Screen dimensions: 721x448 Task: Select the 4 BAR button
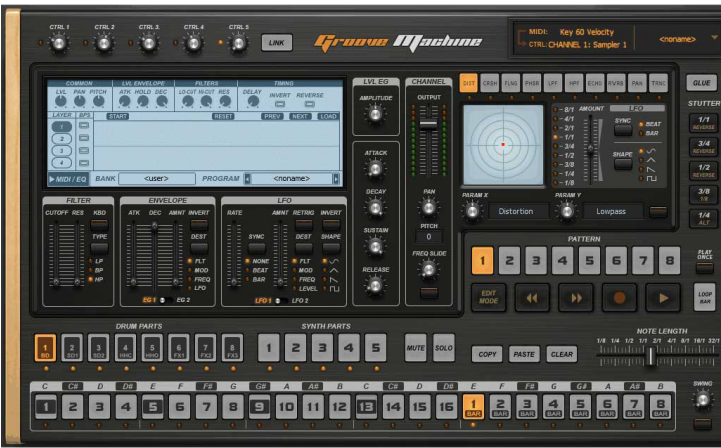click(553, 407)
